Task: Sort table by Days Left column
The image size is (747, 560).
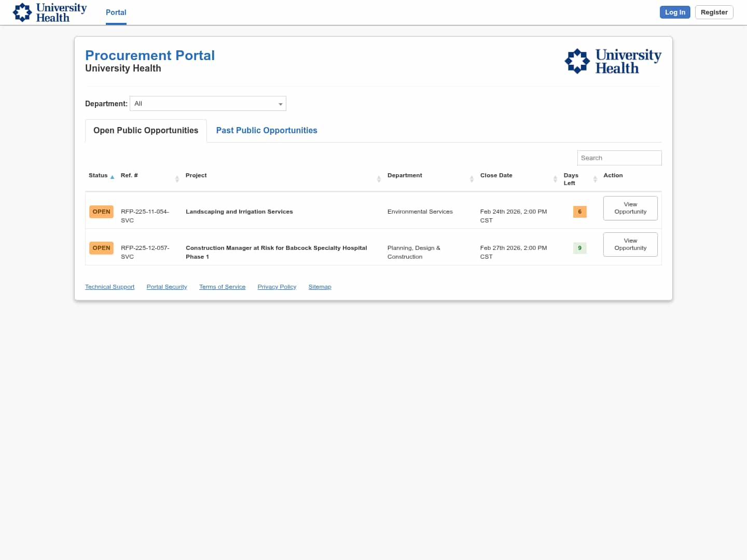Action: coord(571,179)
